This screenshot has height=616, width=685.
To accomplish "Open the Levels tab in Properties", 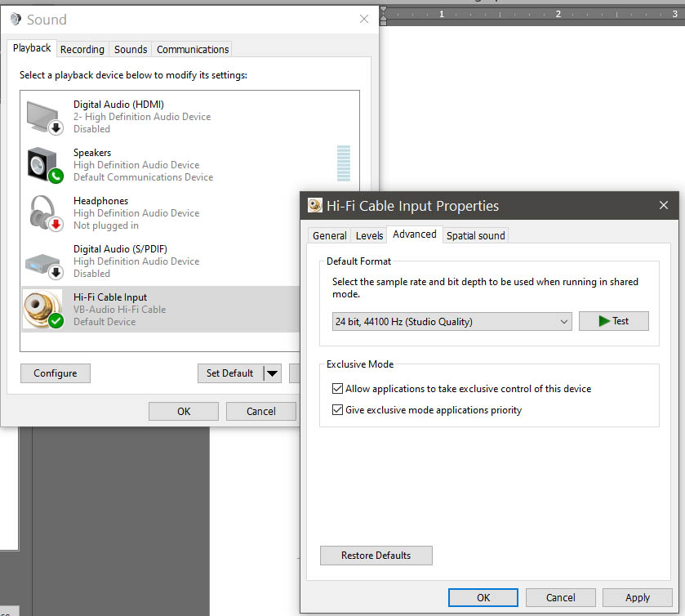I will (x=369, y=235).
